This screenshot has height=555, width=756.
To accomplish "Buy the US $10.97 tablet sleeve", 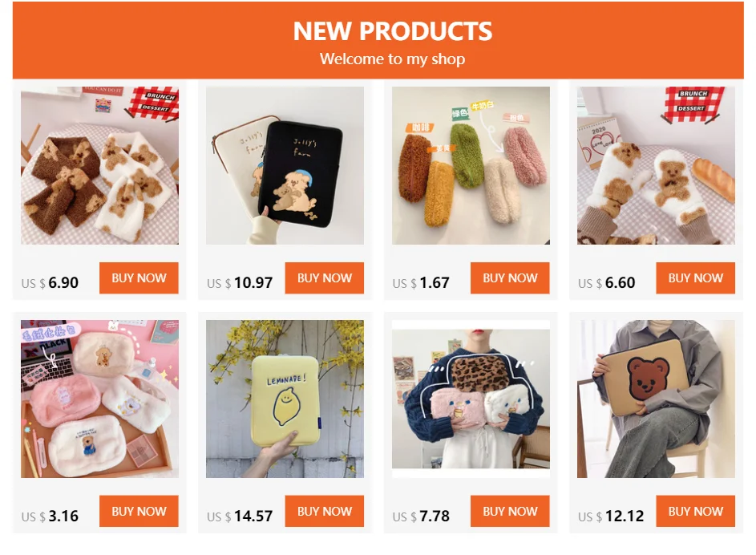I will point(325,278).
